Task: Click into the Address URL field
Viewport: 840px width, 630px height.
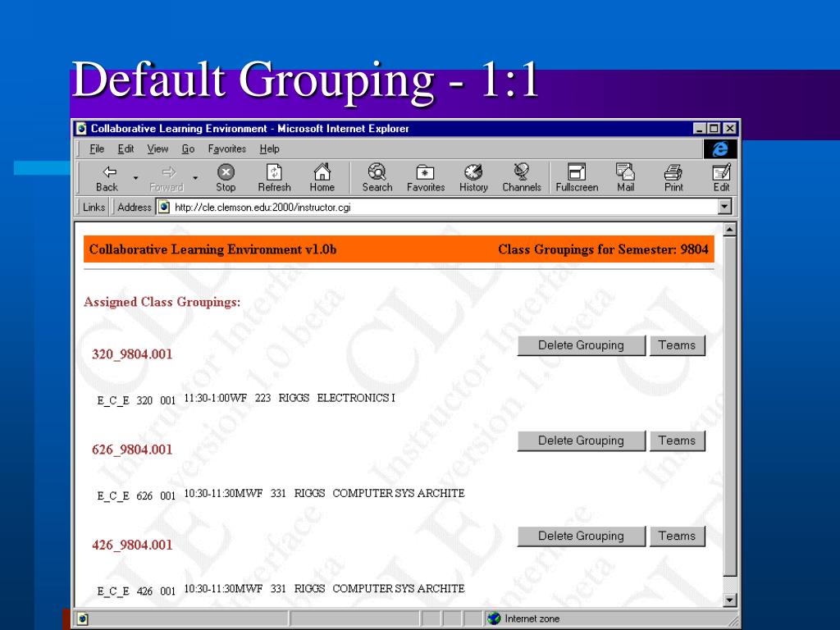Action: click(x=445, y=207)
